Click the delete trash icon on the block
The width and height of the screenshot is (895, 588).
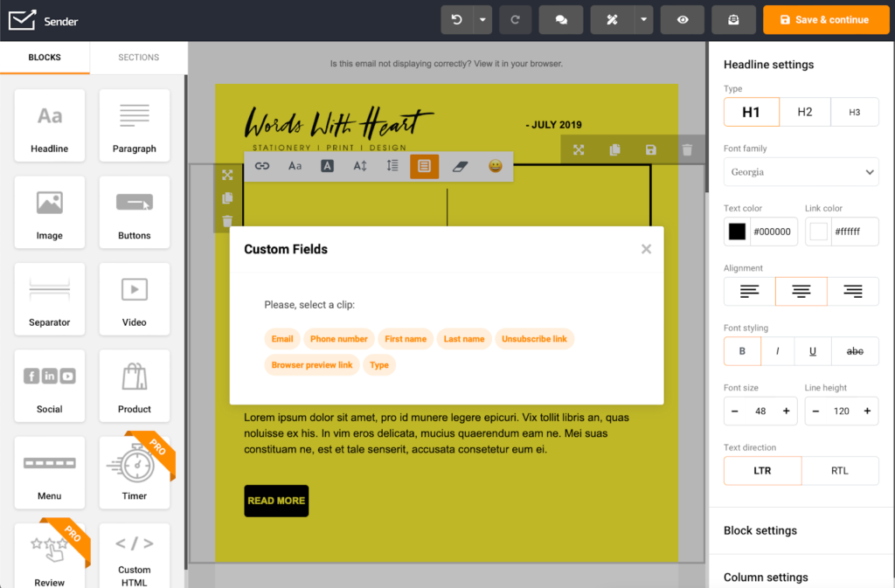(x=687, y=149)
